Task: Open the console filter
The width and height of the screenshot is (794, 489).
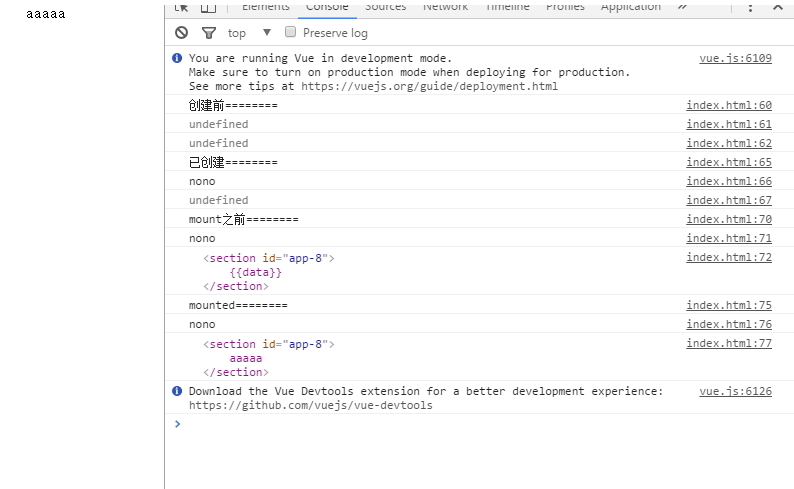Action: (x=209, y=33)
